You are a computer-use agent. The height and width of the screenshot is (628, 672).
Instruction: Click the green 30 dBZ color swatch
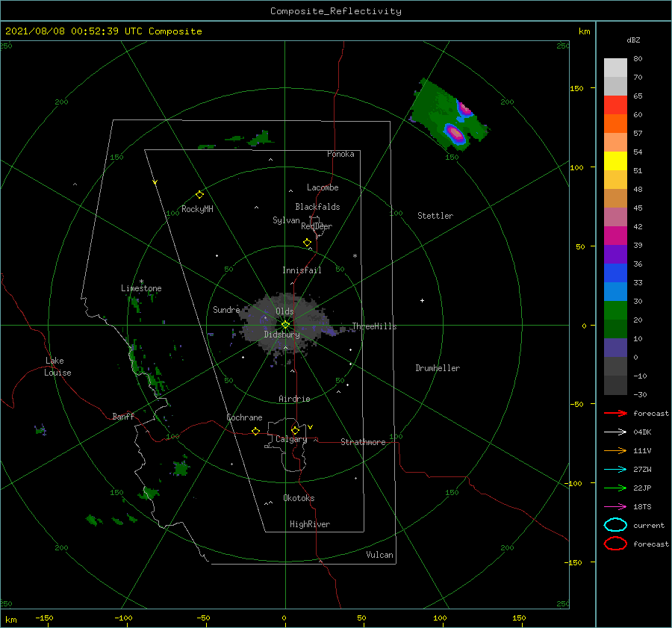615,311
